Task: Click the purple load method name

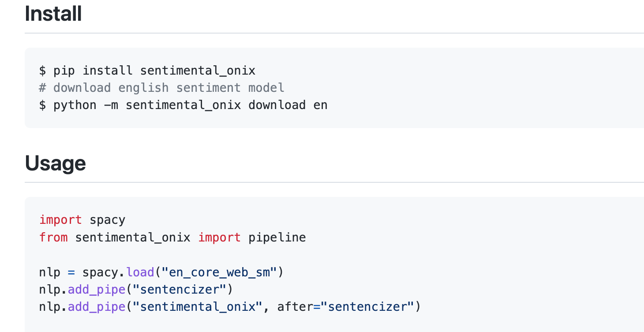Action: [x=140, y=272]
